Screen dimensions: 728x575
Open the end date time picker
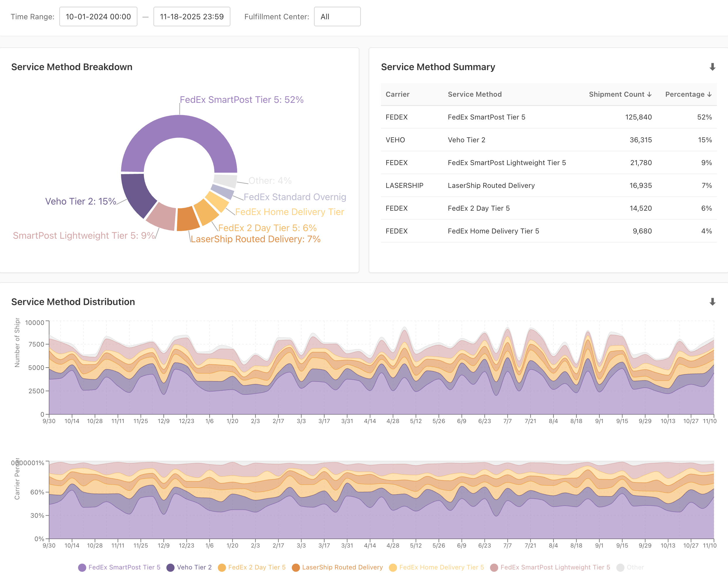(x=192, y=16)
